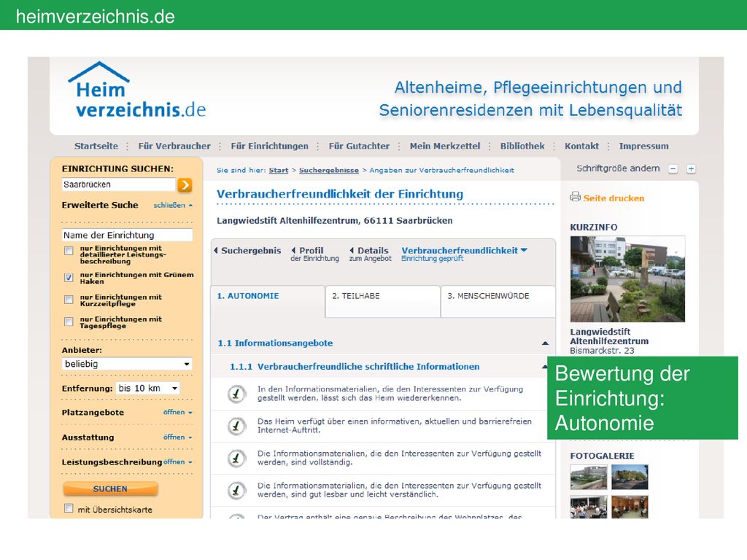Image resolution: width=747 pixels, height=560 pixels.
Task: Click the printer icon beside Seite drucken
Action: pyautogui.click(x=576, y=197)
